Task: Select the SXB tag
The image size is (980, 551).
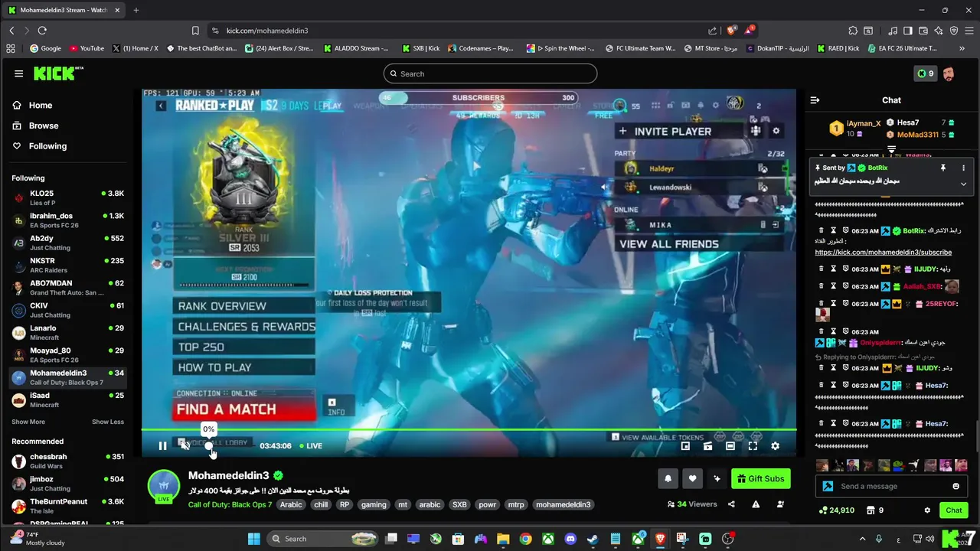Action: coord(459,504)
